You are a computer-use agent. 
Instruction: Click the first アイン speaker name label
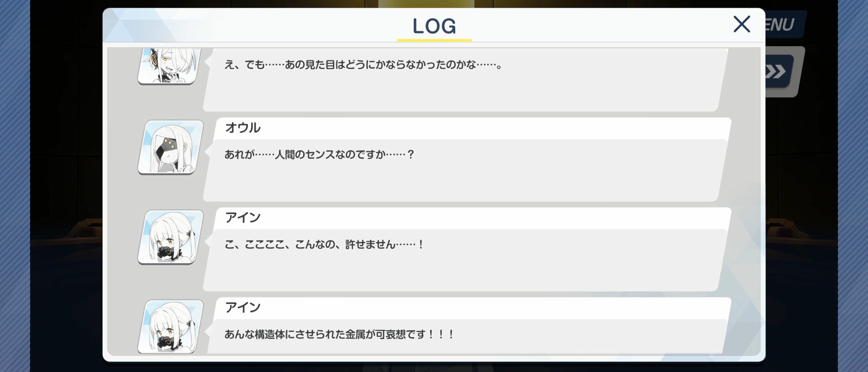[x=243, y=217]
